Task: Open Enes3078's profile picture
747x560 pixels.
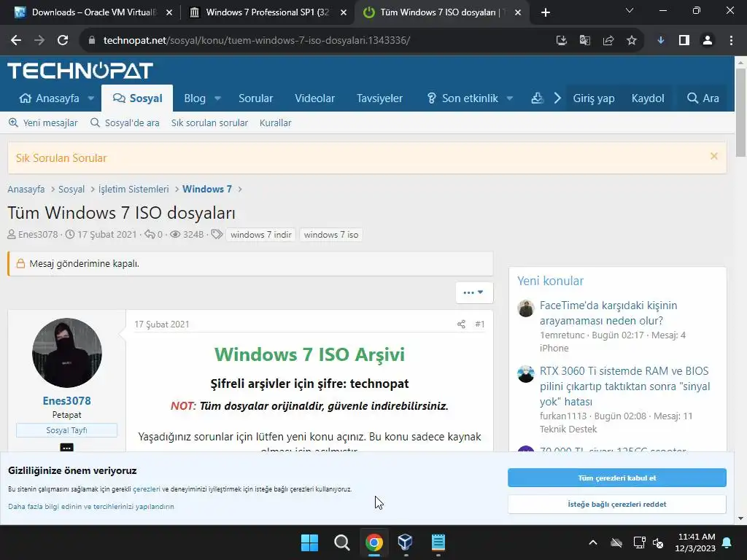Action: point(66,353)
